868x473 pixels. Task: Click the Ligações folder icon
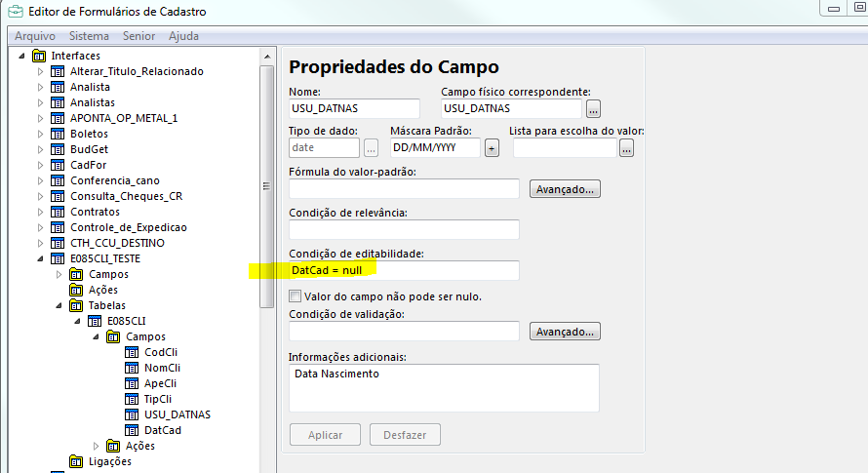(76, 461)
